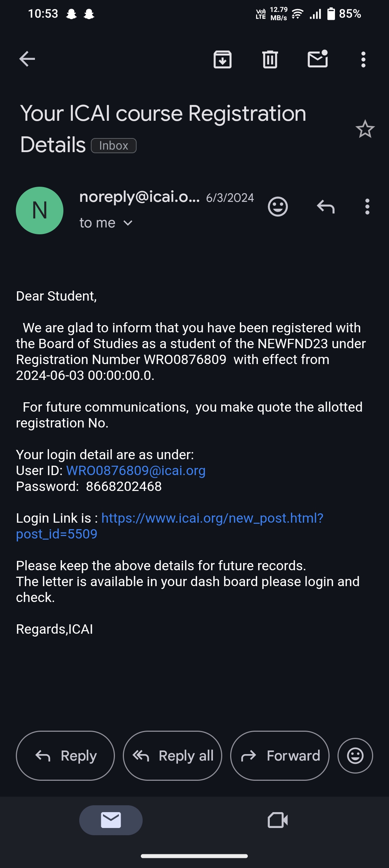The height and width of the screenshot is (868, 389).
Task: Open message options three-dot menu
Action: (367, 207)
